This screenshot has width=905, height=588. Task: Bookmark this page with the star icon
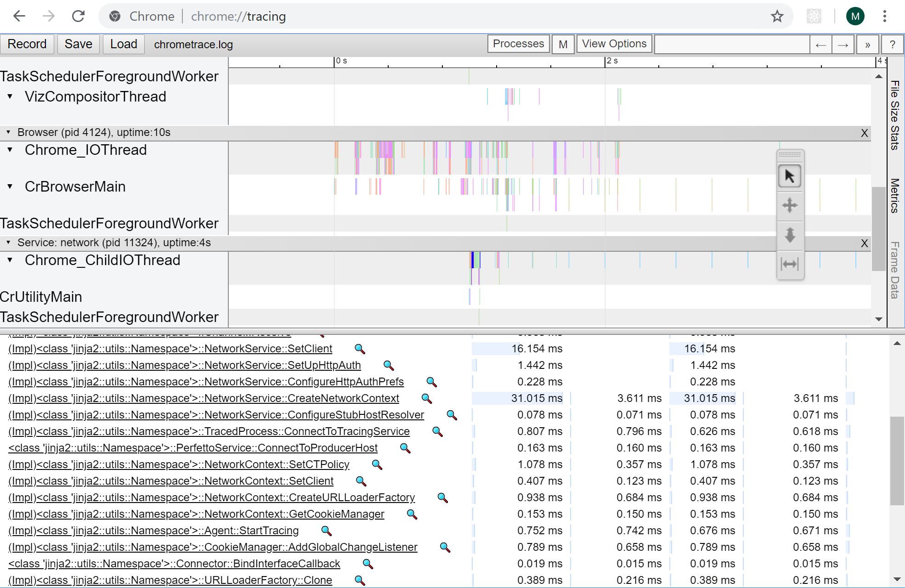pyautogui.click(x=777, y=17)
